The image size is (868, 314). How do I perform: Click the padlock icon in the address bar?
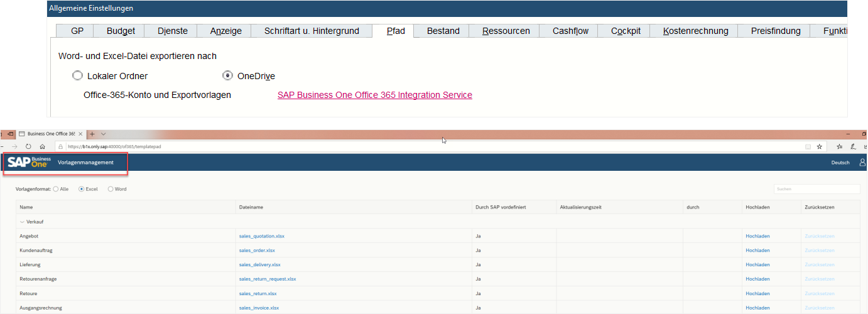pyautogui.click(x=60, y=146)
